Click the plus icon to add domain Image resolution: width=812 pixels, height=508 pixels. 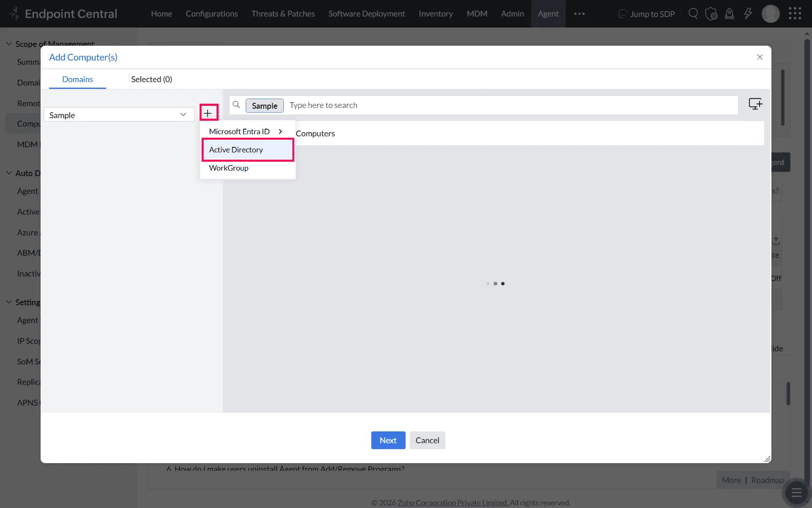click(x=208, y=113)
